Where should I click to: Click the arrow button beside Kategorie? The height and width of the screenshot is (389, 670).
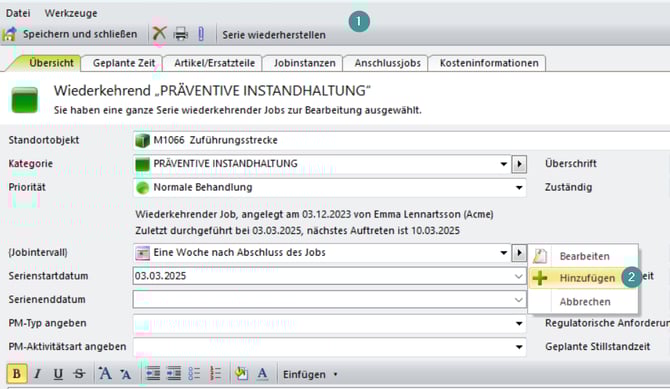tap(519, 164)
